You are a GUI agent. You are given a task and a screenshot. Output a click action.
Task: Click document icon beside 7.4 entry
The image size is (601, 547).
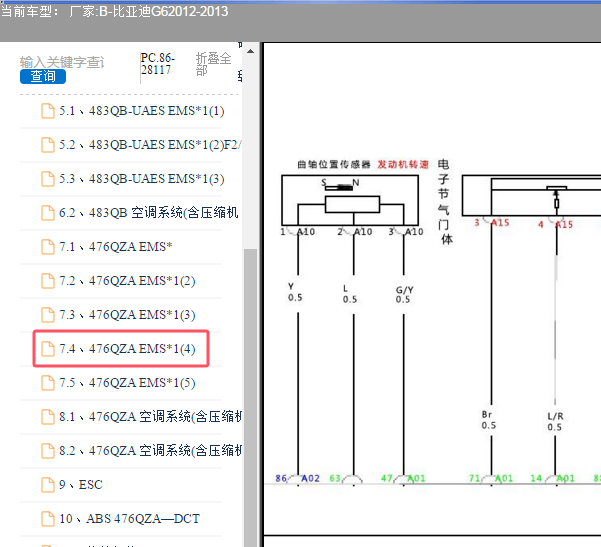coord(48,349)
